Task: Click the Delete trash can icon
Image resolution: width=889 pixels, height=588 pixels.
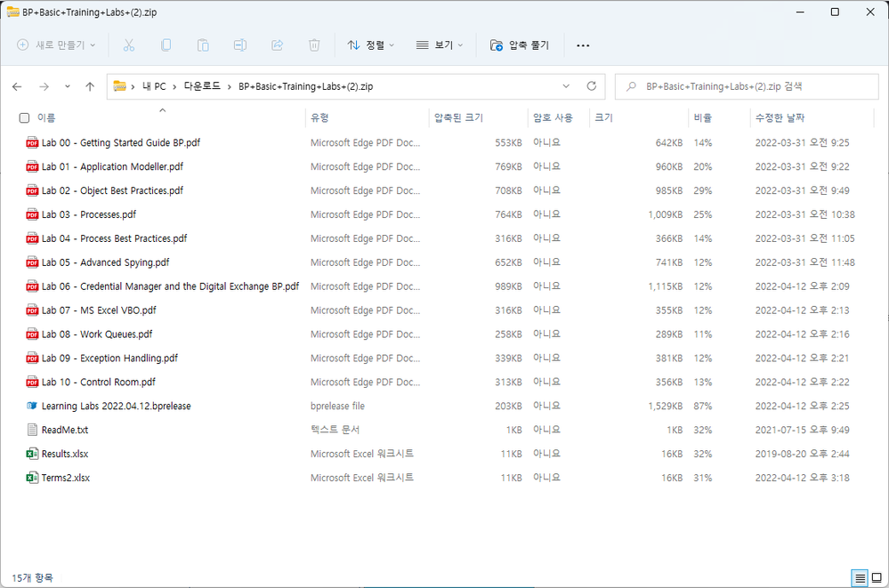Action: [314, 45]
